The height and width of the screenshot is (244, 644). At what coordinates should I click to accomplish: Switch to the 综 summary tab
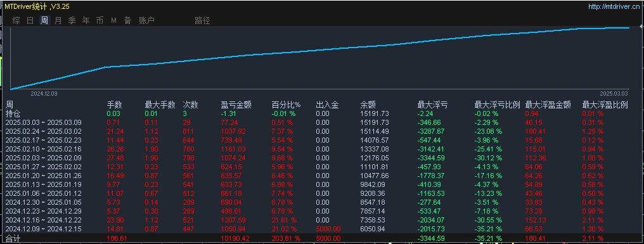(16, 20)
